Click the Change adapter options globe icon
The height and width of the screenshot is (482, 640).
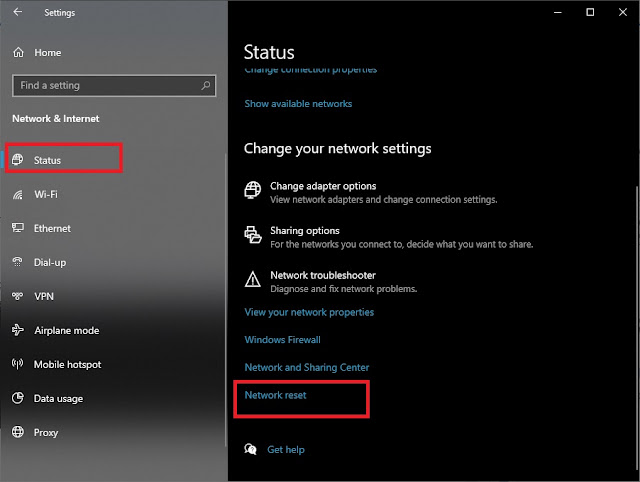(x=253, y=190)
